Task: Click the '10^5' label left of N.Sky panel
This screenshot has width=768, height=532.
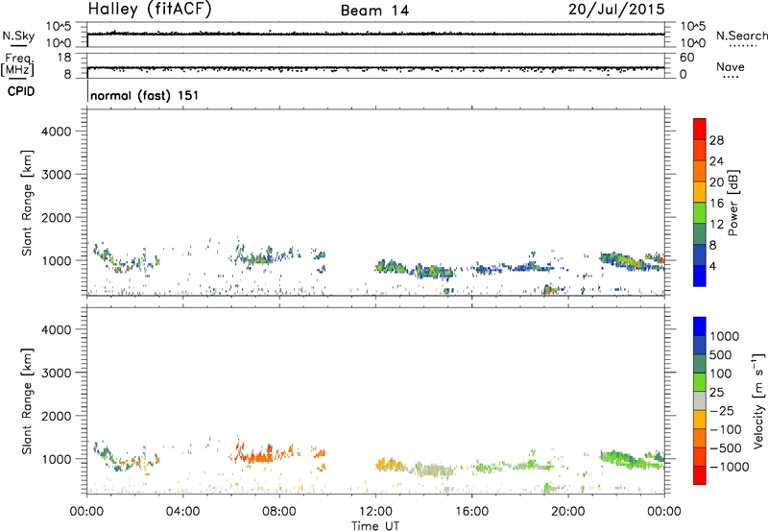Action: [59, 27]
